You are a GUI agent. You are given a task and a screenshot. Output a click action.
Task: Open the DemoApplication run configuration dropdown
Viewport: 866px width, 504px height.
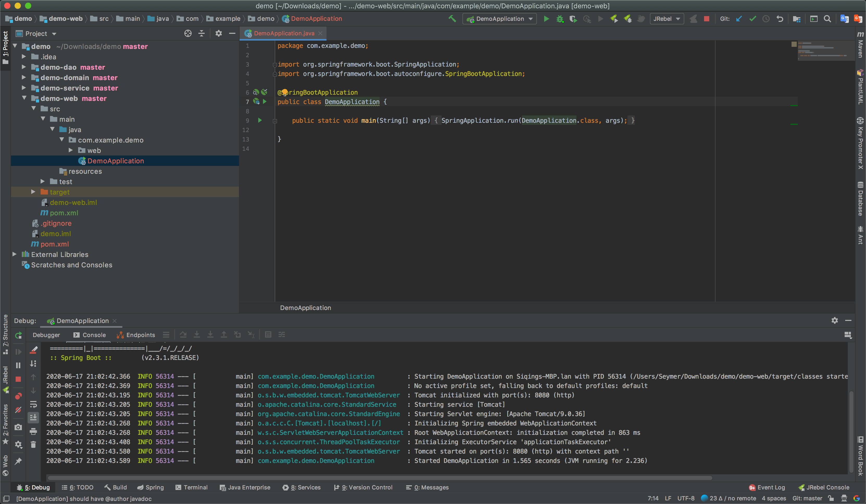click(500, 19)
